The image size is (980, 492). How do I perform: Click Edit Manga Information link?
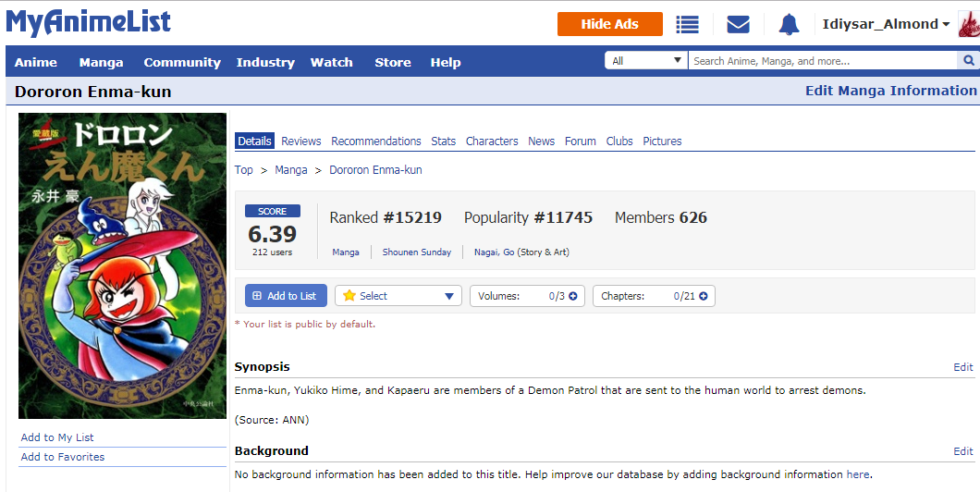click(x=890, y=91)
